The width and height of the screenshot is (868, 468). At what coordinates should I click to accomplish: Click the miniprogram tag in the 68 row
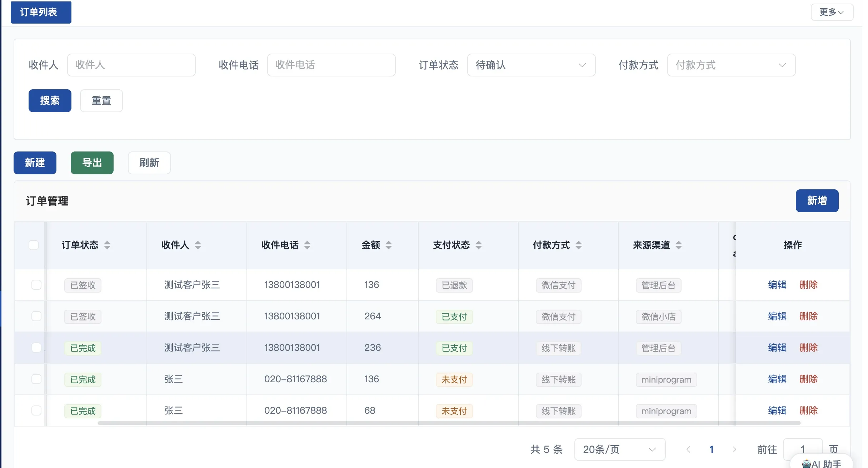click(667, 411)
